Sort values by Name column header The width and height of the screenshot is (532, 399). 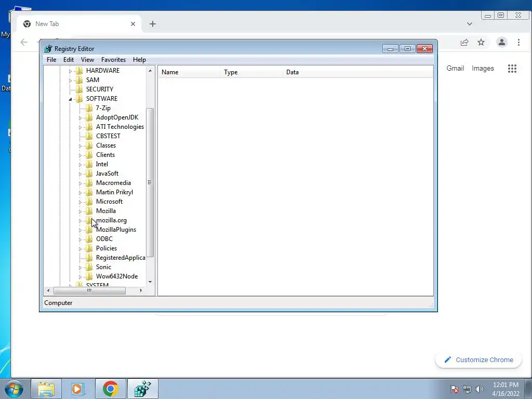pyautogui.click(x=189, y=72)
